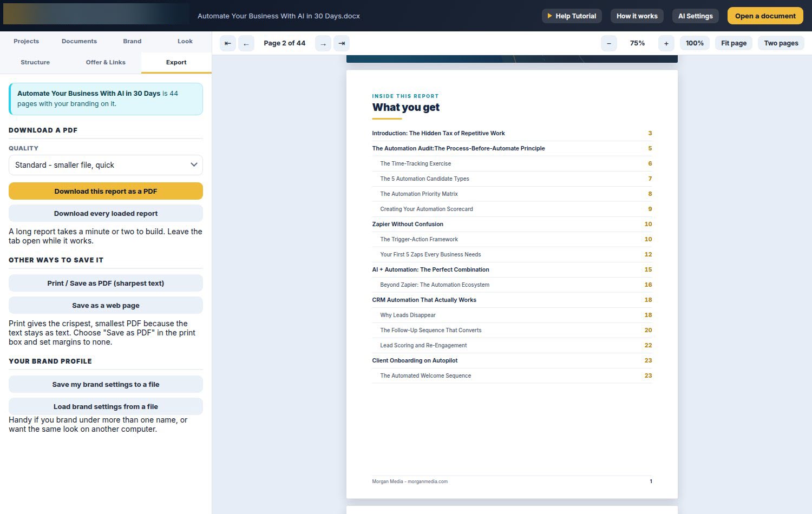Go to the previous page arrow
Viewport: 812px width, 514px height.
coord(246,43)
